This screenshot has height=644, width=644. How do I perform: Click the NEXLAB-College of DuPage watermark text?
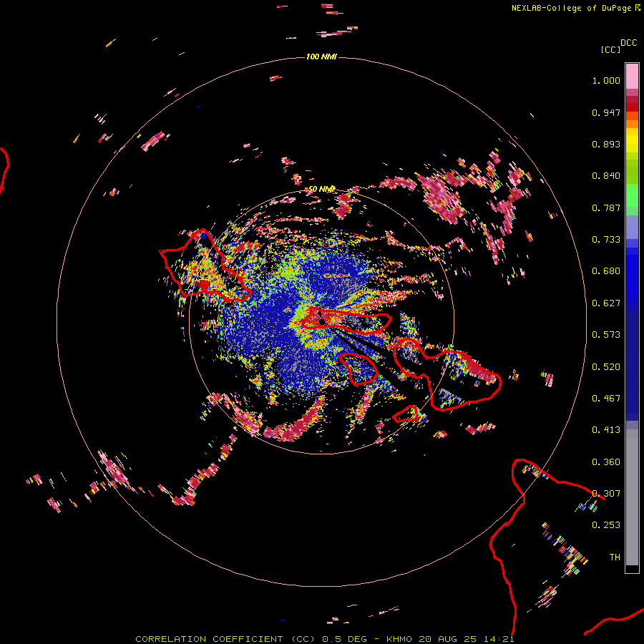coord(575,8)
